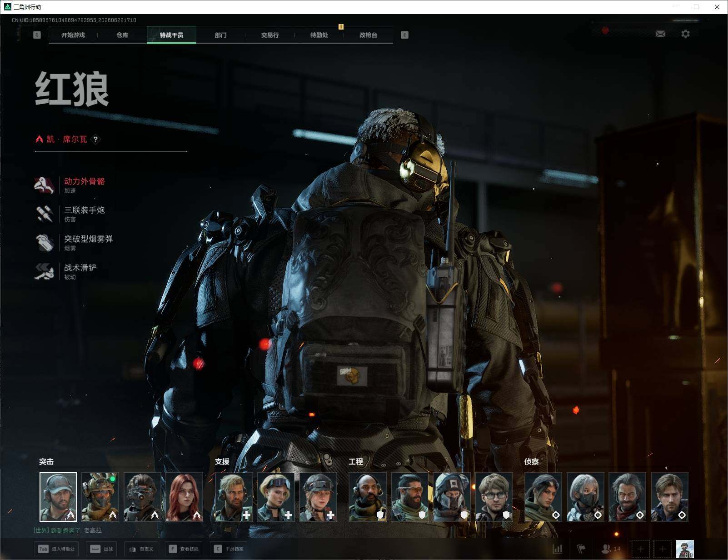The image size is (728, 560).
Task: Open the 自定义 customize button
Action: [x=141, y=549]
